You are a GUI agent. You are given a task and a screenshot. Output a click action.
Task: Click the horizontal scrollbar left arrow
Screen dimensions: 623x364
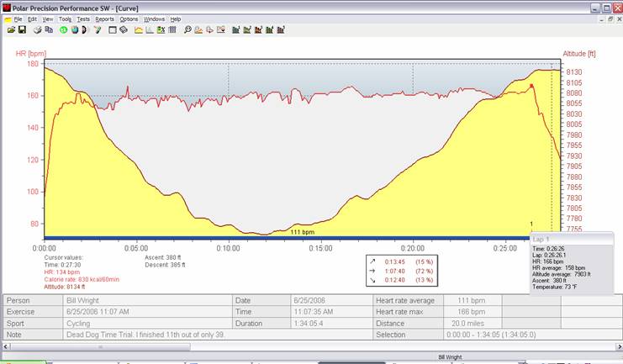pyautogui.click(x=6, y=347)
